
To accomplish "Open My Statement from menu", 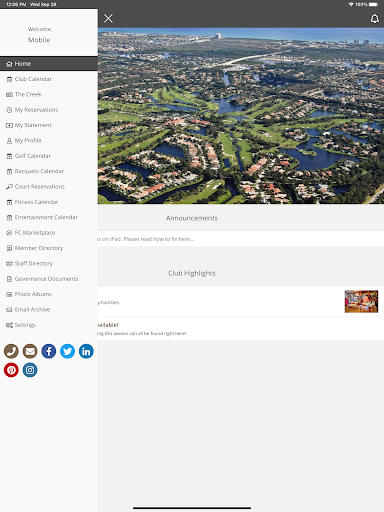I will [49, 125].
